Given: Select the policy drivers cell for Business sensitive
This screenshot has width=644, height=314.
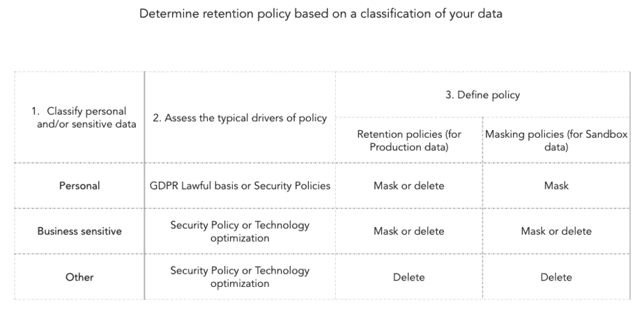Looking at the screenshot, I should click(240, 231).
